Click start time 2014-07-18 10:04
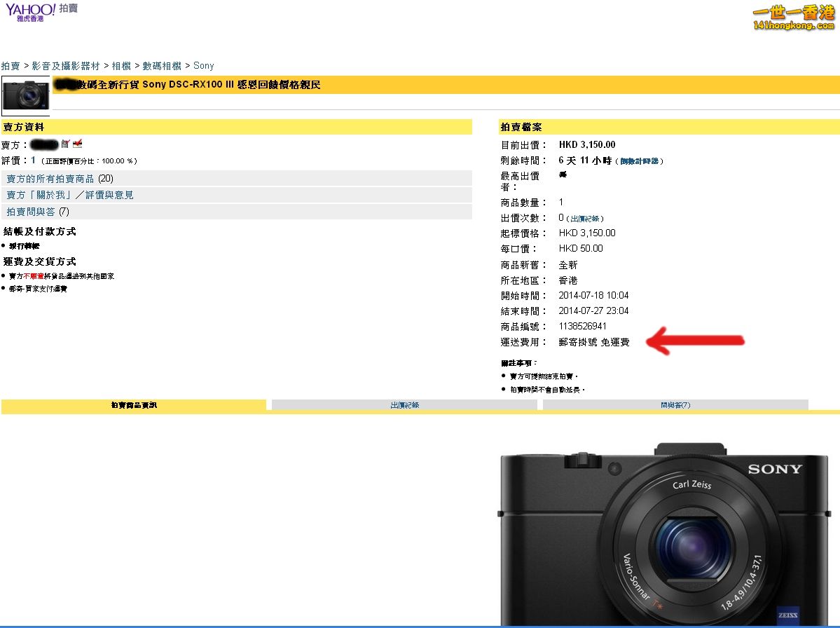The image size is (840, 628). 593,295
